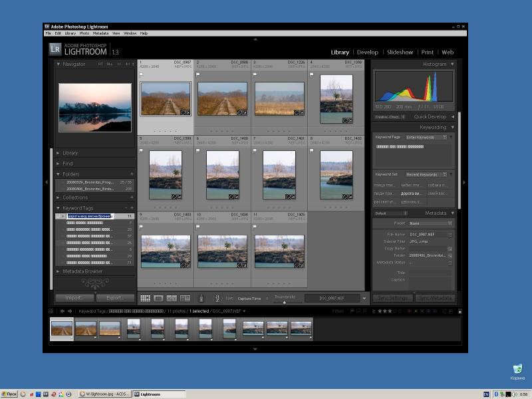Set star rating filter to three stars
Image resolution: width=532 pixels, height=399 pixels.
[390, 311]
